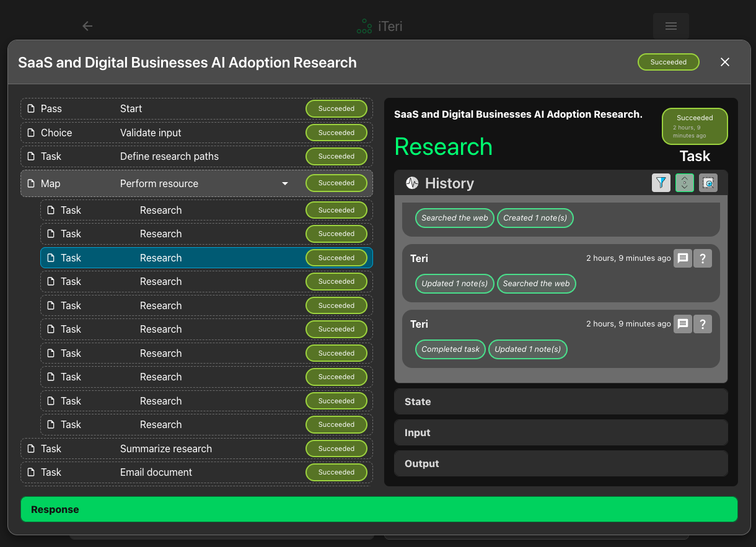Click the back arrow at the top left
The width and height of the screenshot is (756, 547).
coord(87,26)
